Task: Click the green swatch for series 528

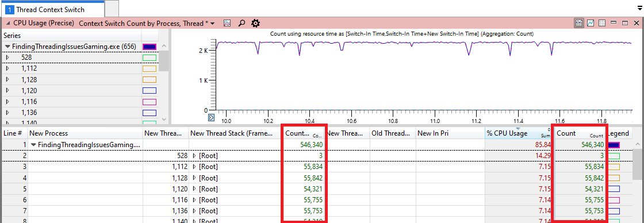Action: 149,57
